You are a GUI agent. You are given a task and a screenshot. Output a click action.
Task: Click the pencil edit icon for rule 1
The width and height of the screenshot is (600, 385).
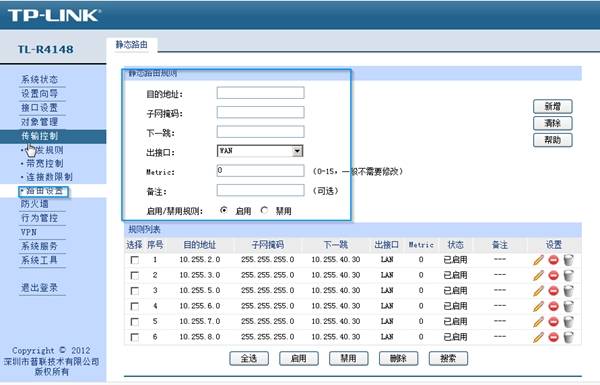pyautogui.click(x=538, y=260)
